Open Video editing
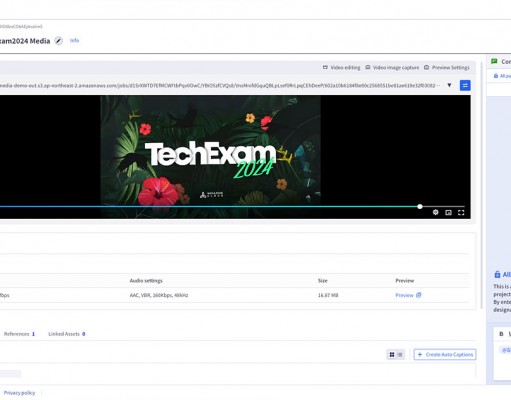 click(342, 67)
